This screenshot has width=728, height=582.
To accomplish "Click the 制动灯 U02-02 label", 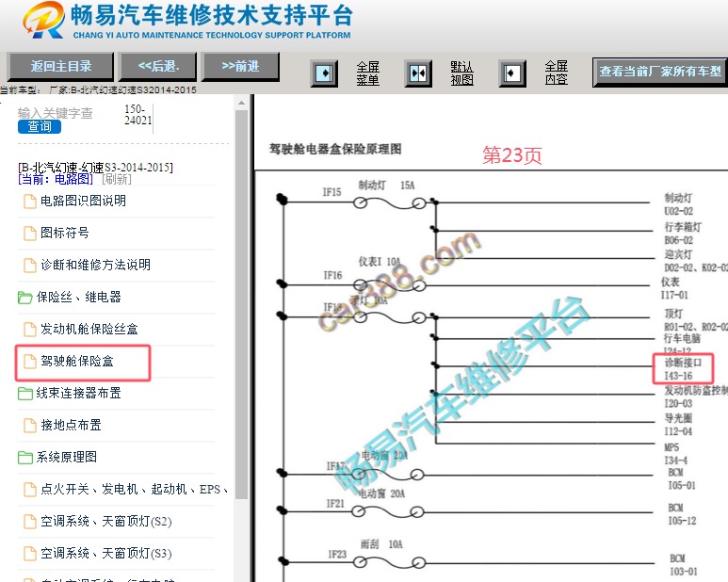I will 679,204.
